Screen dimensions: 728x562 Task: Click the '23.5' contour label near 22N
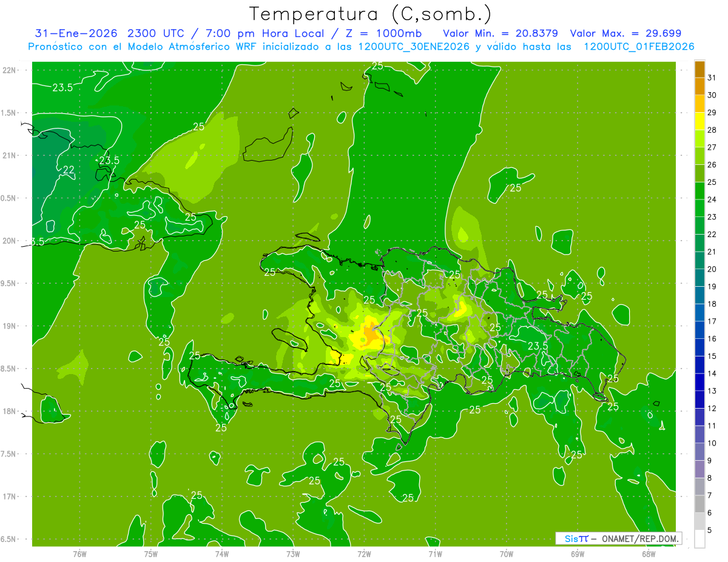[x=62, y=87]
